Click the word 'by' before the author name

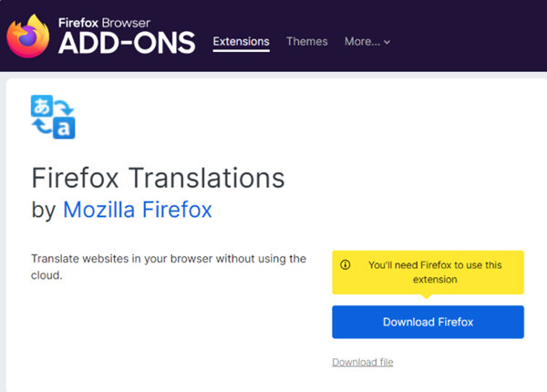[43, 211]
